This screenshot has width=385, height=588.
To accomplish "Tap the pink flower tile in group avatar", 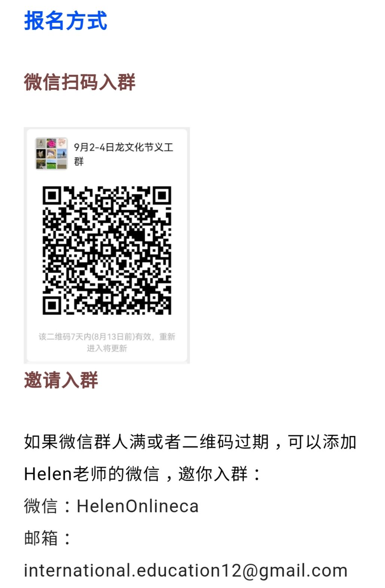I will (51, 143).
